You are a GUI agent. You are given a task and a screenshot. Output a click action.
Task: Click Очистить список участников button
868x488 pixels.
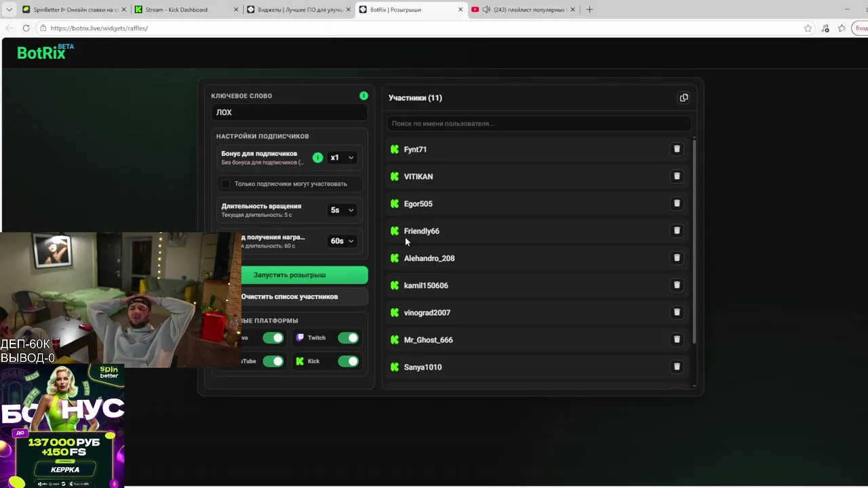tap(304, 297)
